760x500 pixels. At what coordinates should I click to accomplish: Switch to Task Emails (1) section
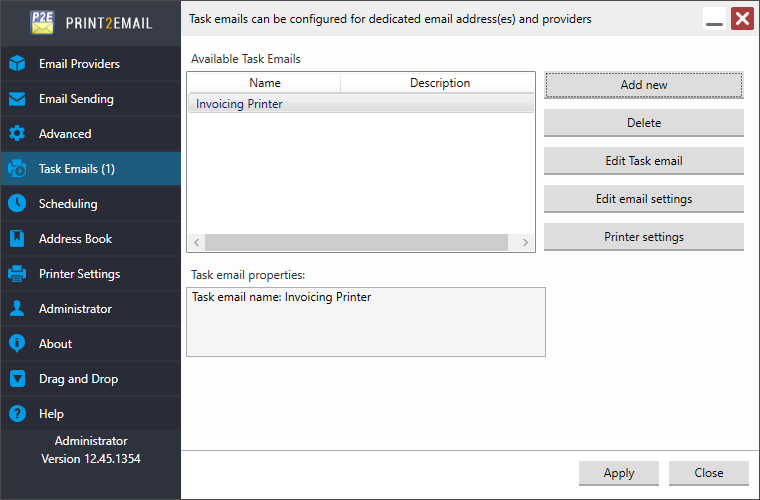pos(77,169)
